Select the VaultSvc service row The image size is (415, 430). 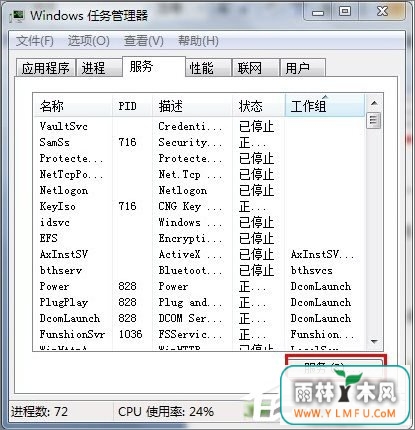[199, 126]
